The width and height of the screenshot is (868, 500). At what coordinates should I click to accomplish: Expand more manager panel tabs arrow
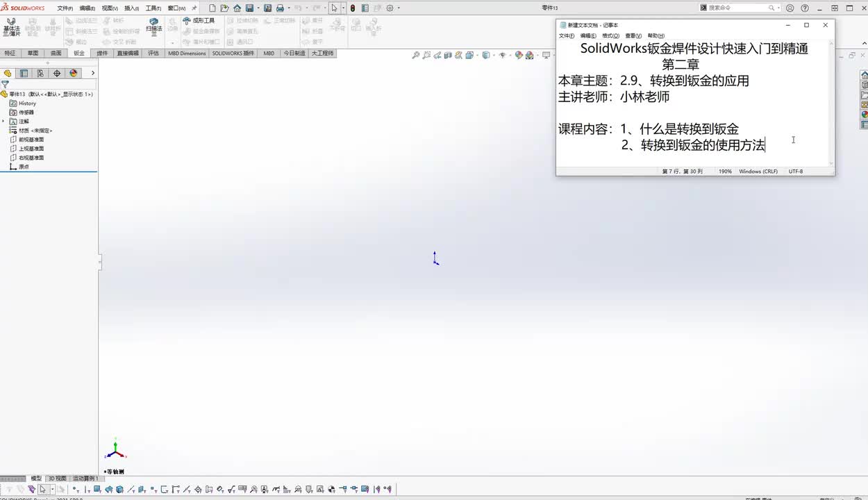[x=93, y=73]
